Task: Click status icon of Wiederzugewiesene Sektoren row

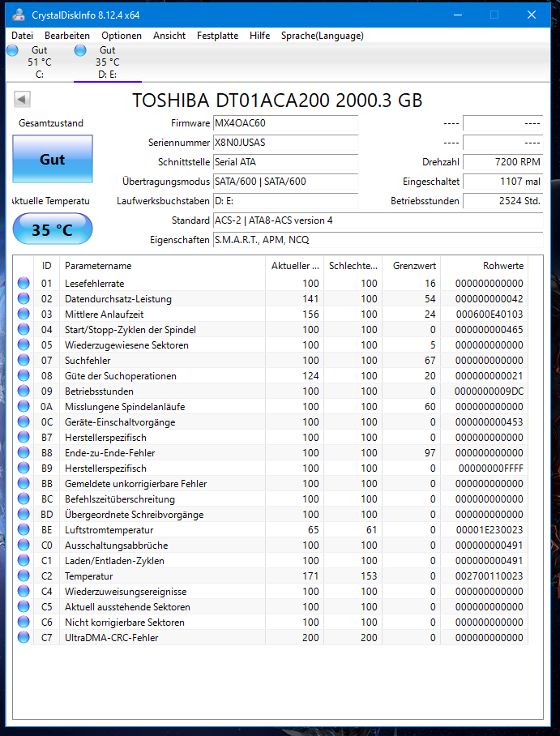Action: point(24,345)
